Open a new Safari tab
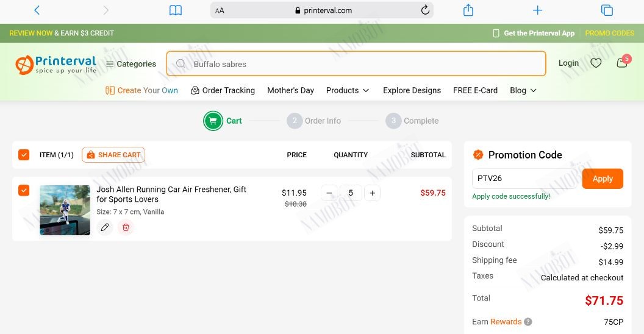644x334 pixels. pyautogui.click(x=537, y=10)
